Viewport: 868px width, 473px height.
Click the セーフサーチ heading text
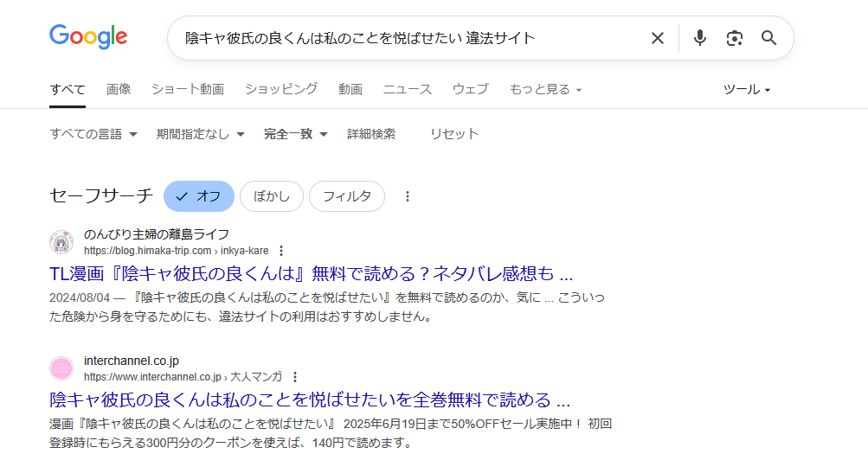point(101,195)
